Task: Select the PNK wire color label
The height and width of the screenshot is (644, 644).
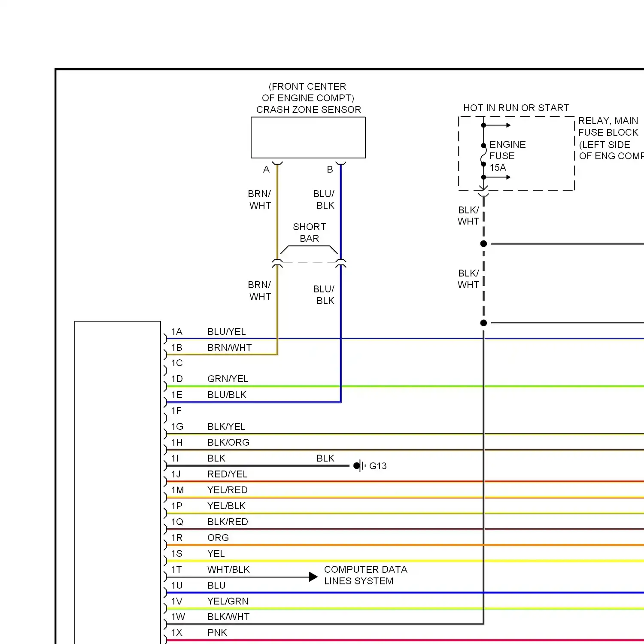Action: (x=217, y=632)
